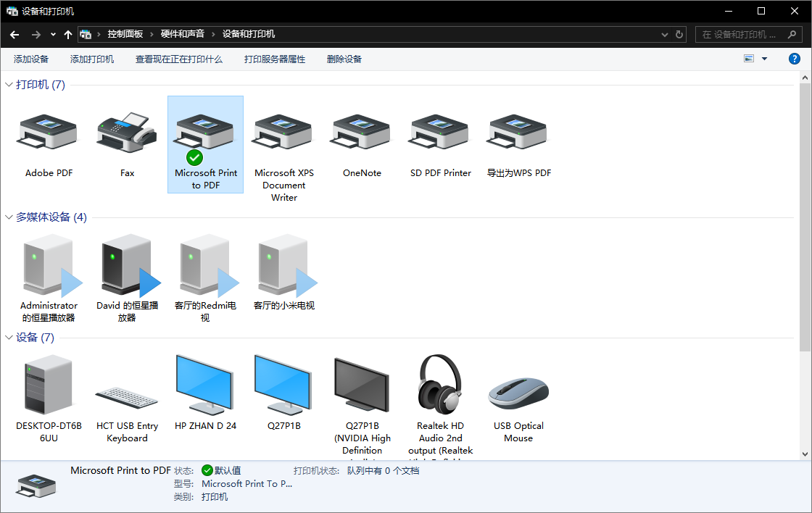
Task: Click 设备和打印机 breadcrumb
Action: (x=249, y=34)
